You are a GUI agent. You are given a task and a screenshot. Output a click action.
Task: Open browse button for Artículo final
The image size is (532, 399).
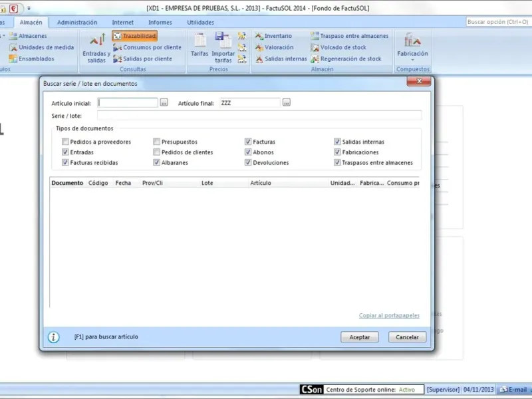coord(287,102)
